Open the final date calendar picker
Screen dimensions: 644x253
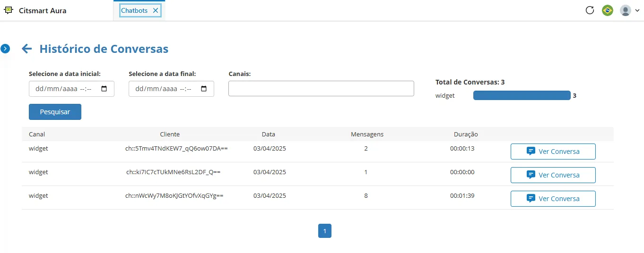[204, 89]
